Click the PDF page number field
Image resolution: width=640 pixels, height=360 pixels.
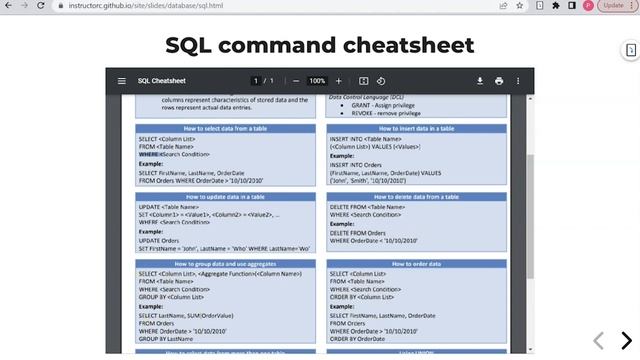pos(256,81)
